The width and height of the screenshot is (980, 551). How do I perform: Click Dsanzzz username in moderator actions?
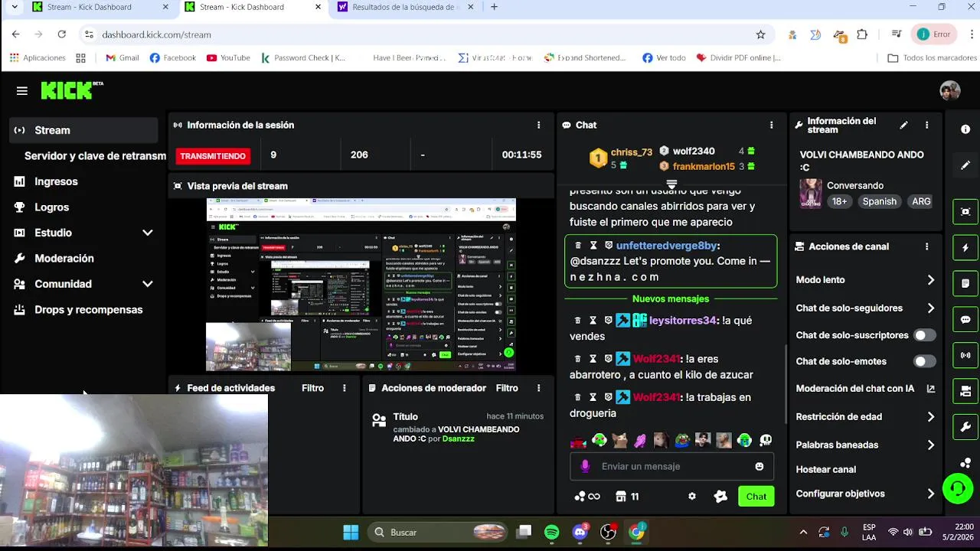[459, 439]
